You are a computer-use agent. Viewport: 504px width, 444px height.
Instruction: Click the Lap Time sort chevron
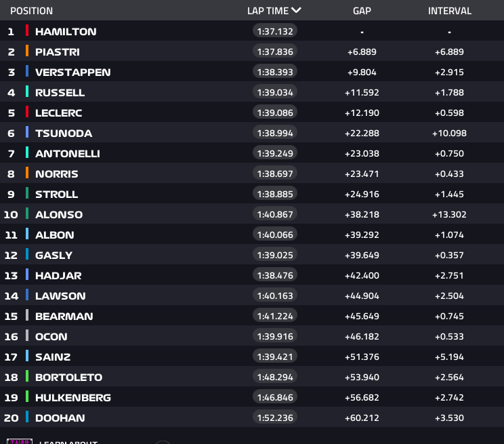pyautogui.click(x=296, y=11)
